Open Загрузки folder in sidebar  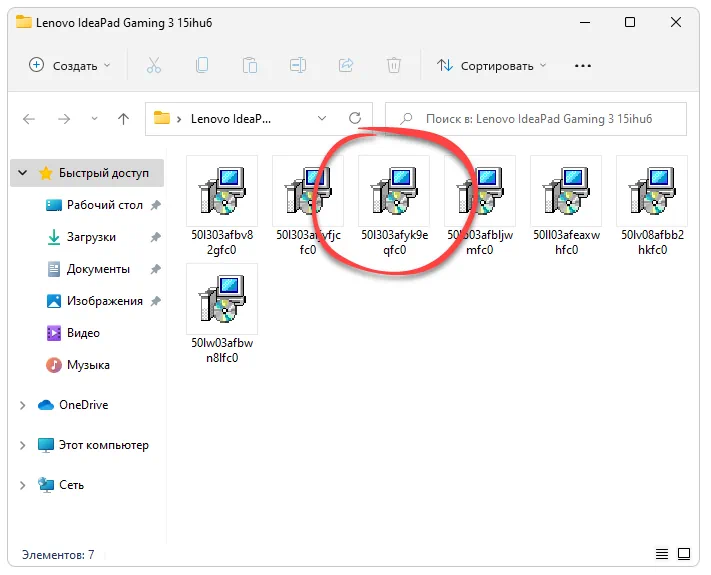coord(90,237)
